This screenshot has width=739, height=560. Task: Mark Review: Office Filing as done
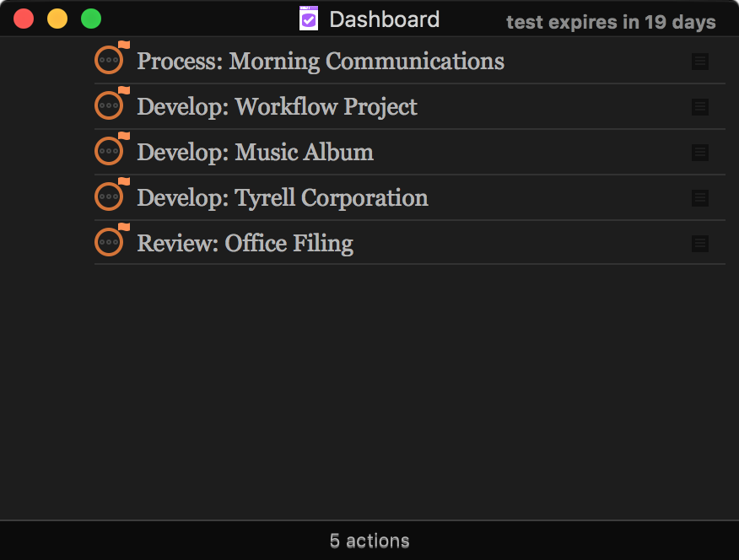tap(109, 242)
